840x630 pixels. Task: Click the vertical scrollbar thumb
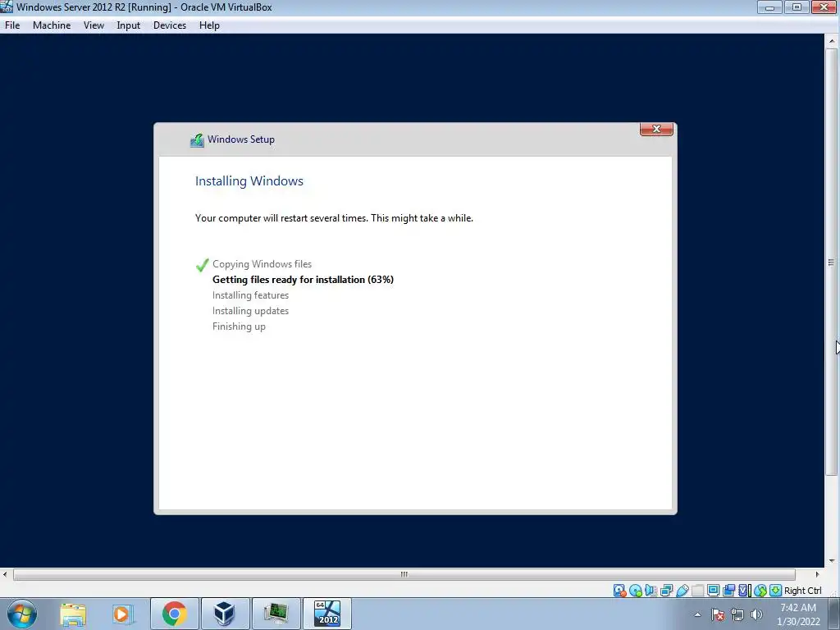click(x=832, y=262)
